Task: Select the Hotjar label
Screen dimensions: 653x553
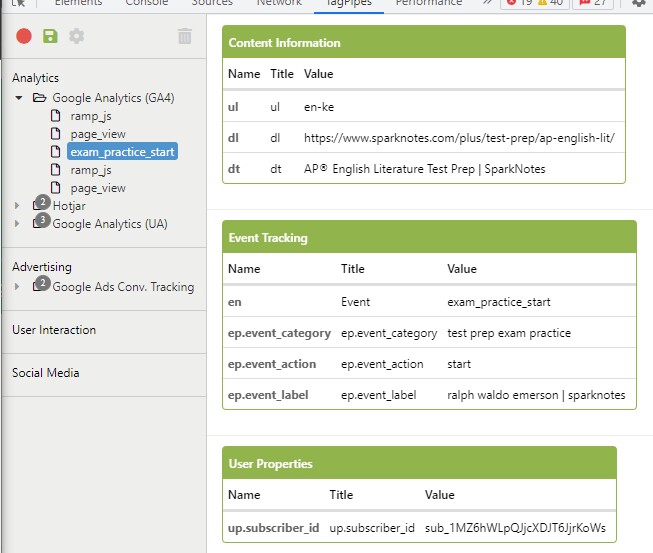Action: [69, 206]
